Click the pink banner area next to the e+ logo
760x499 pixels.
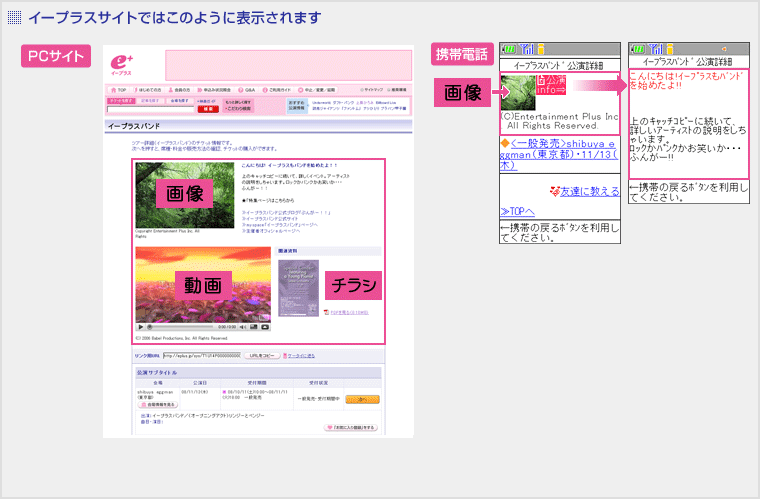[x=288, y=65]
